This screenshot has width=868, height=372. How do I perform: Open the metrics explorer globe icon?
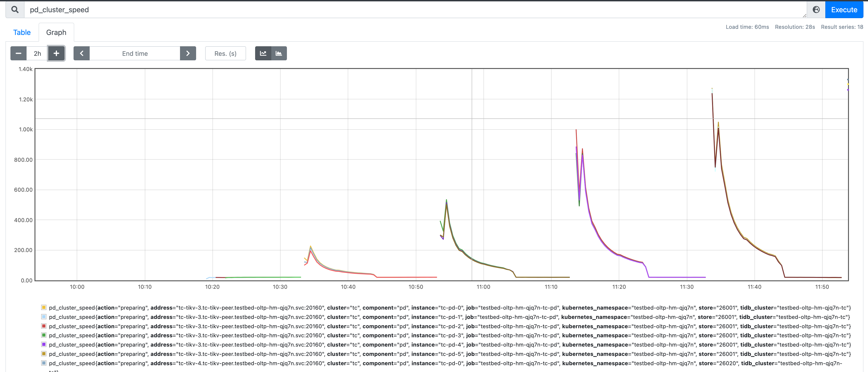(x=816, y=10)
